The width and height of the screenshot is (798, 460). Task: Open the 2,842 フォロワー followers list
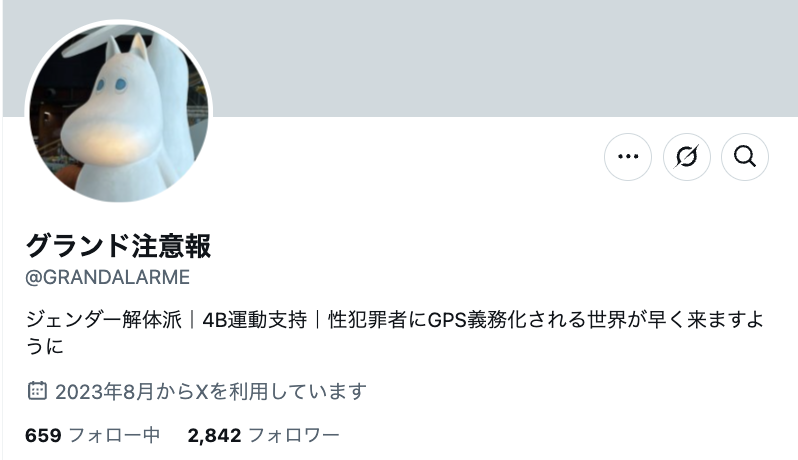[x=263, y=436]
